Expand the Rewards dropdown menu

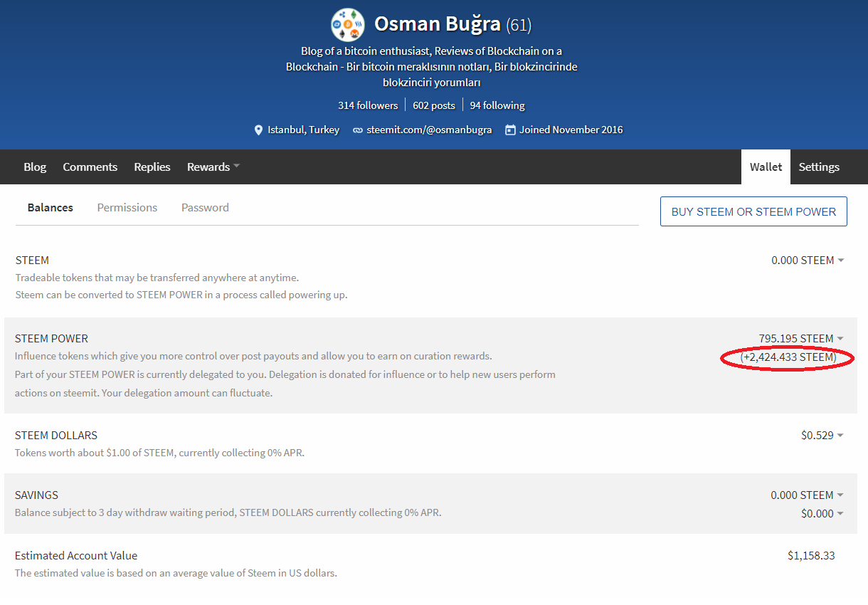[213, 167]
